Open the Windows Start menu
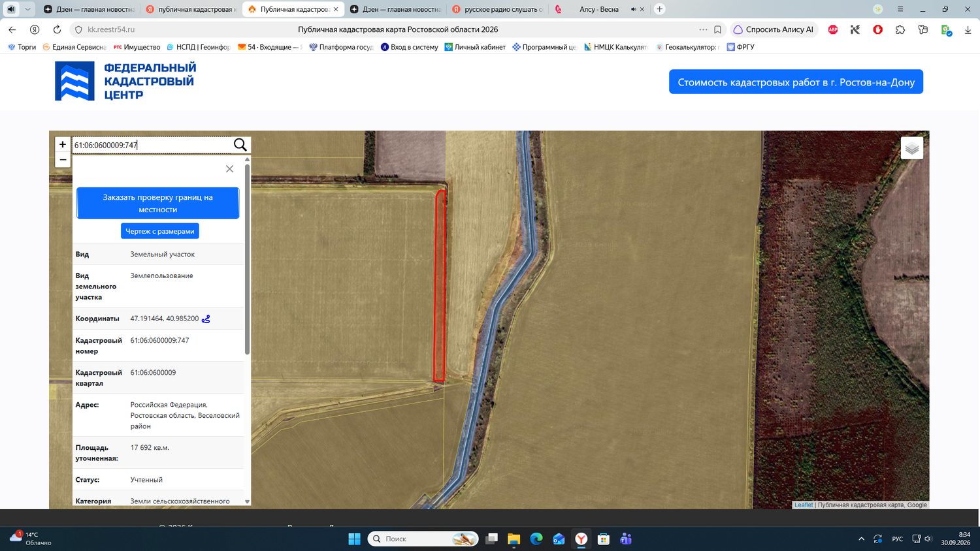Viewport: 980px width, 551px height. point(354,539)
